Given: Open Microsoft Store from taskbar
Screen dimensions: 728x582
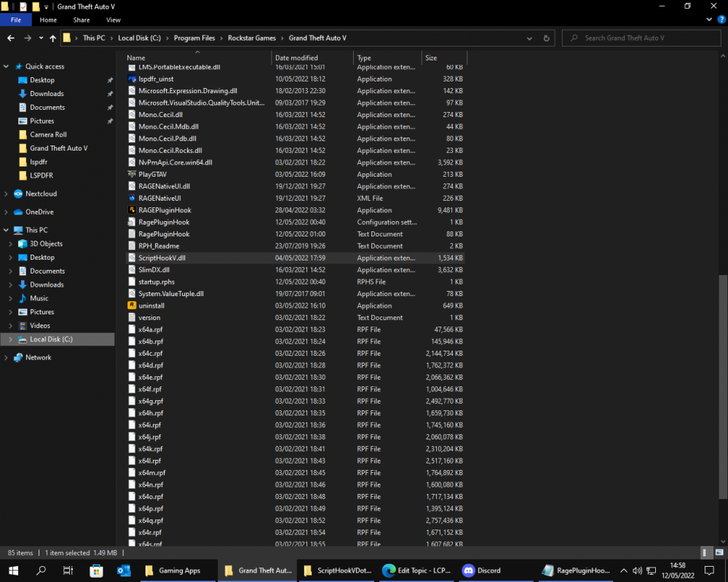Looking at the screenshot, I should pos(96,570).
